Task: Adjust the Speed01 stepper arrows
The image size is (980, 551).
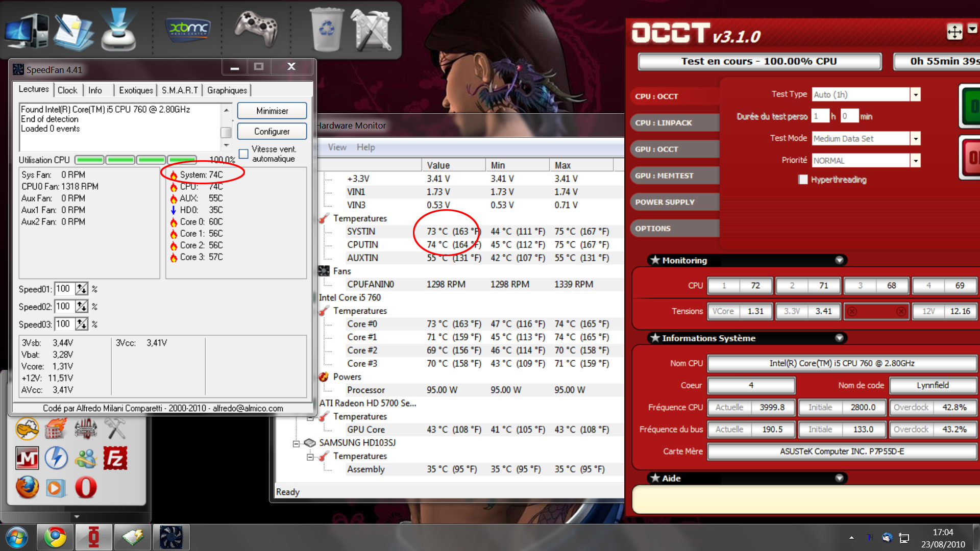Action: [82, 289]
